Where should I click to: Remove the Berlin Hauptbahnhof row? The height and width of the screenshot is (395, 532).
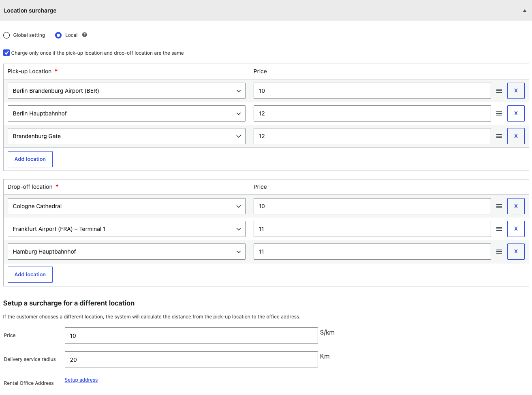coord(516,113)
